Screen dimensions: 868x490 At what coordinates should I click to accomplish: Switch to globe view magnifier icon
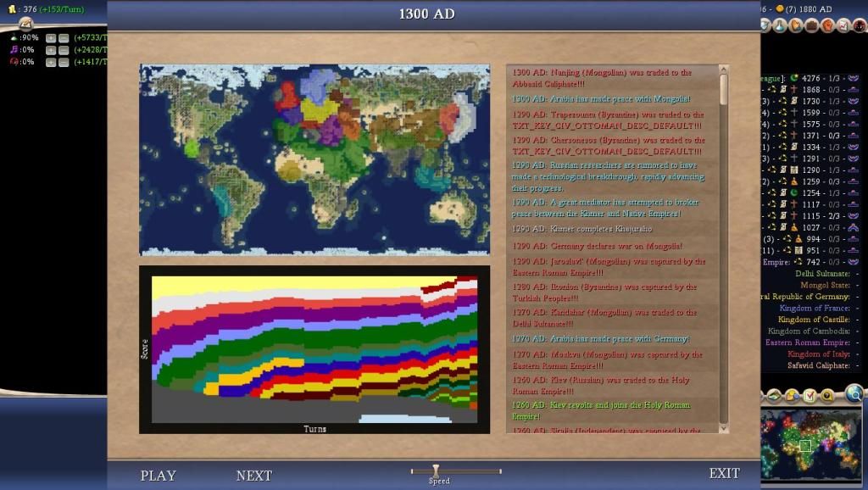854,393
